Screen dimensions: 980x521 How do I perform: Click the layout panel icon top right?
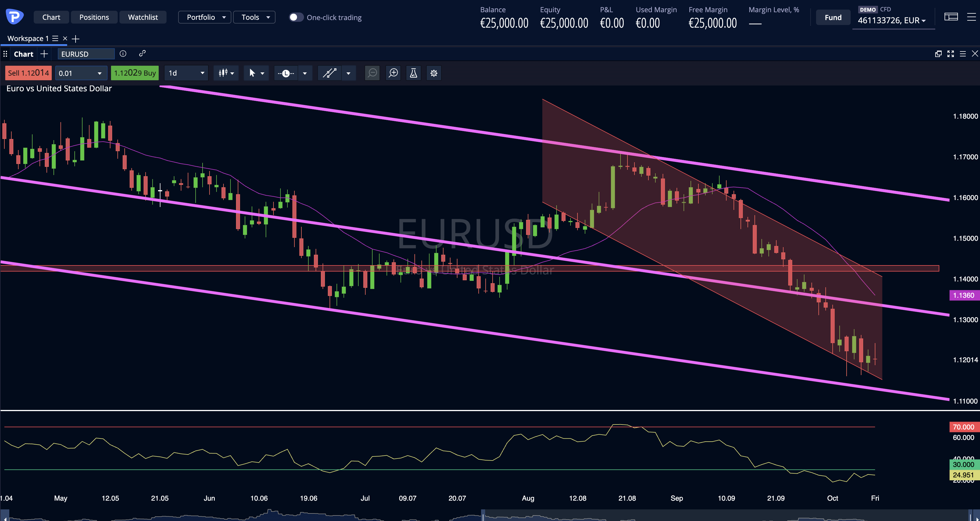[x=951, y=17]
